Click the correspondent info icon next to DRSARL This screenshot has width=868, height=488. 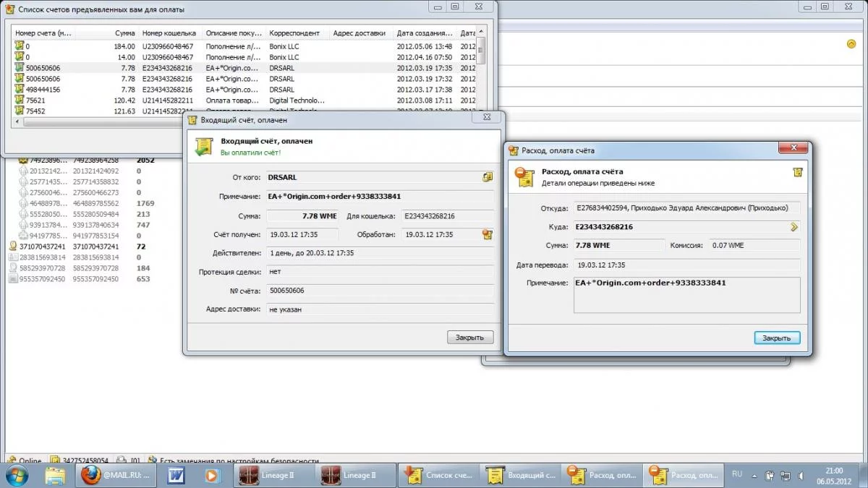click(488, 177)
